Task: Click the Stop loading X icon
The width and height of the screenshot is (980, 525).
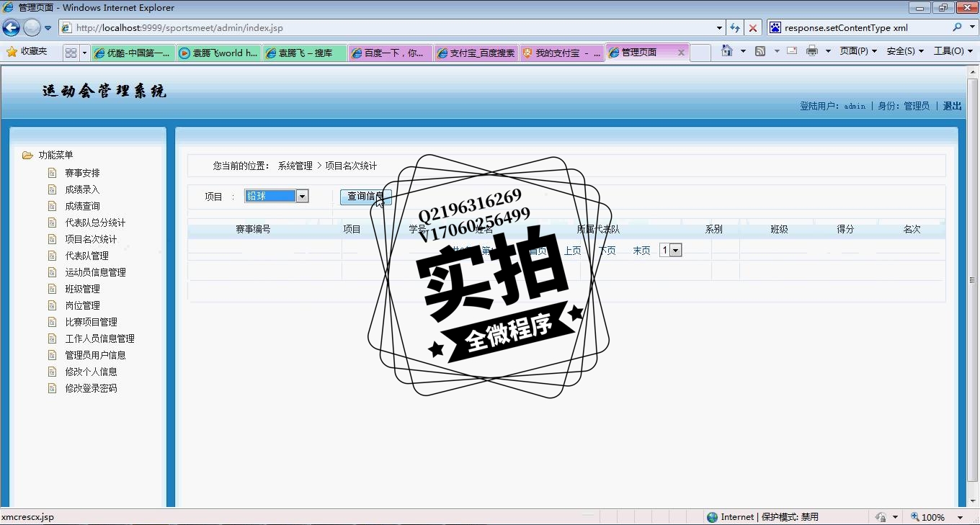Action: pyautogui.click(x=753, y=28)
